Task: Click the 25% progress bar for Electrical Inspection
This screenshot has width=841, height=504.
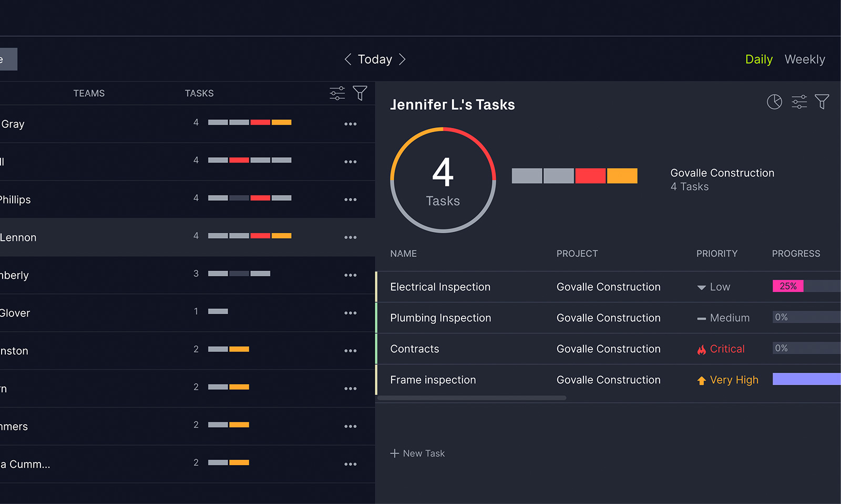Action: 788,286
